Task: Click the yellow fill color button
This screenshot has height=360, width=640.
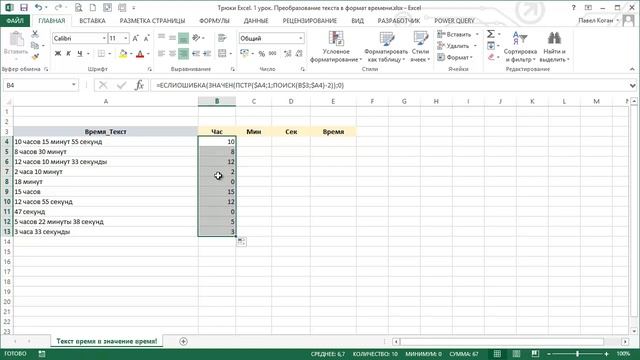Action: pyautogui.click(x=123, y=53)
